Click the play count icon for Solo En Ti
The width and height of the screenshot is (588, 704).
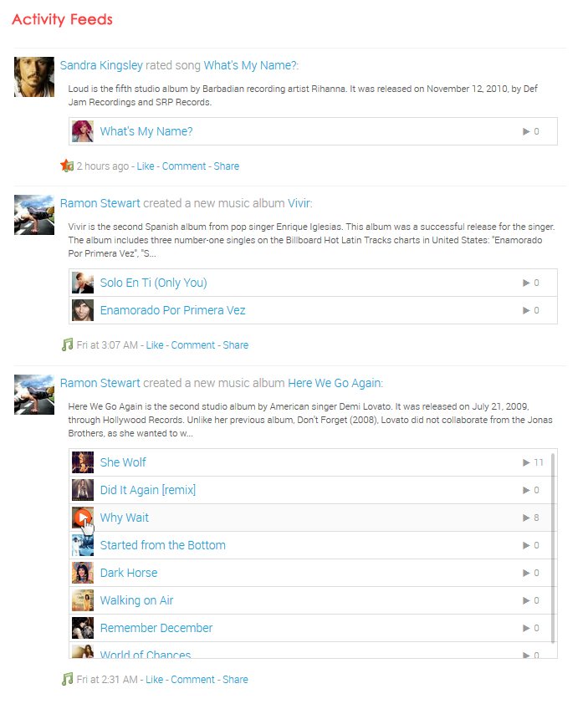click(526, 283)
